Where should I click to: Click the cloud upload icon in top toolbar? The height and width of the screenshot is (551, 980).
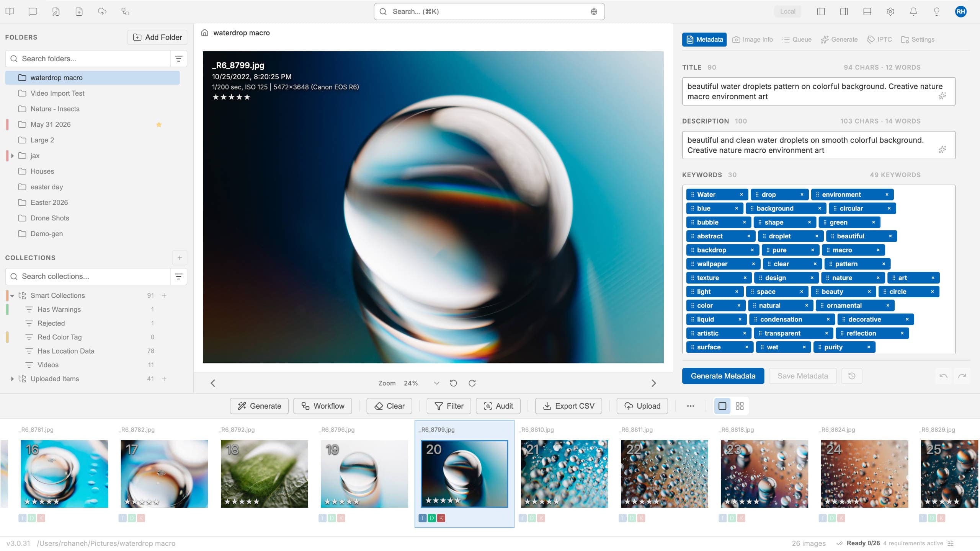tap(102, 11)
